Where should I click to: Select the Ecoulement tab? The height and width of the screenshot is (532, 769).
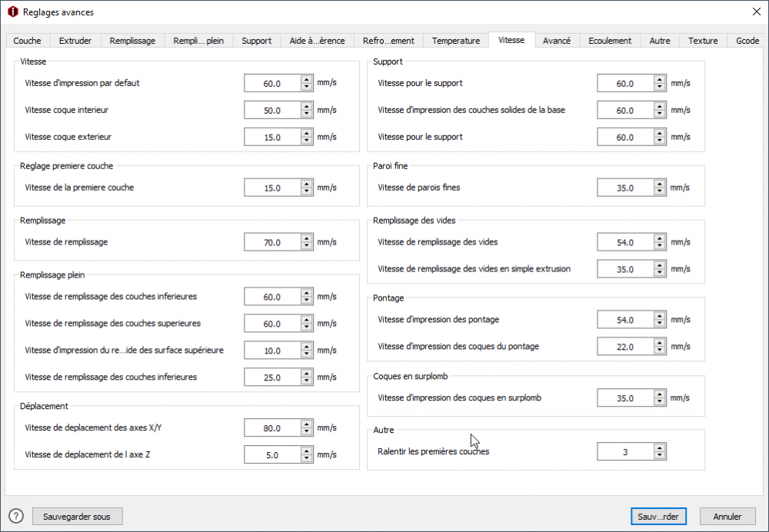[610, 41]
